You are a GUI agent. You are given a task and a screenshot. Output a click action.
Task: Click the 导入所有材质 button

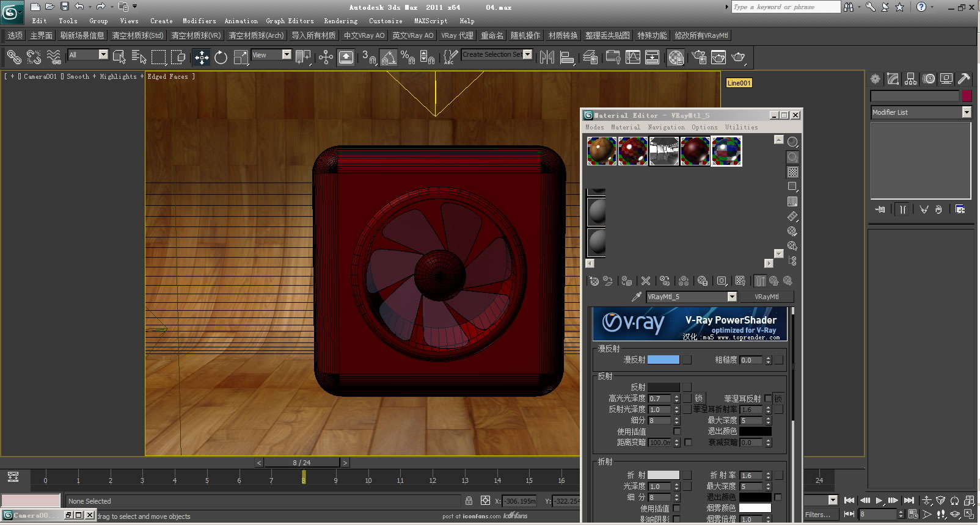(313, 35)
